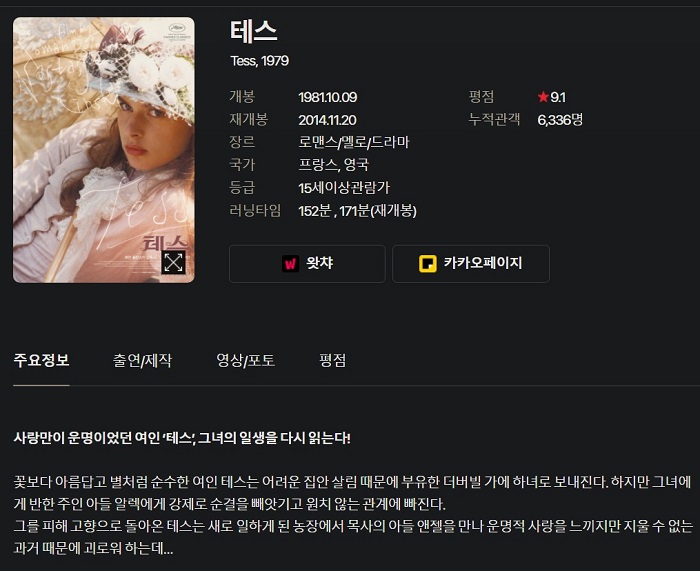The image size is (700, 571).
Task: Switch to the 출연/제작 tab
Action: (x=142, y=360)
